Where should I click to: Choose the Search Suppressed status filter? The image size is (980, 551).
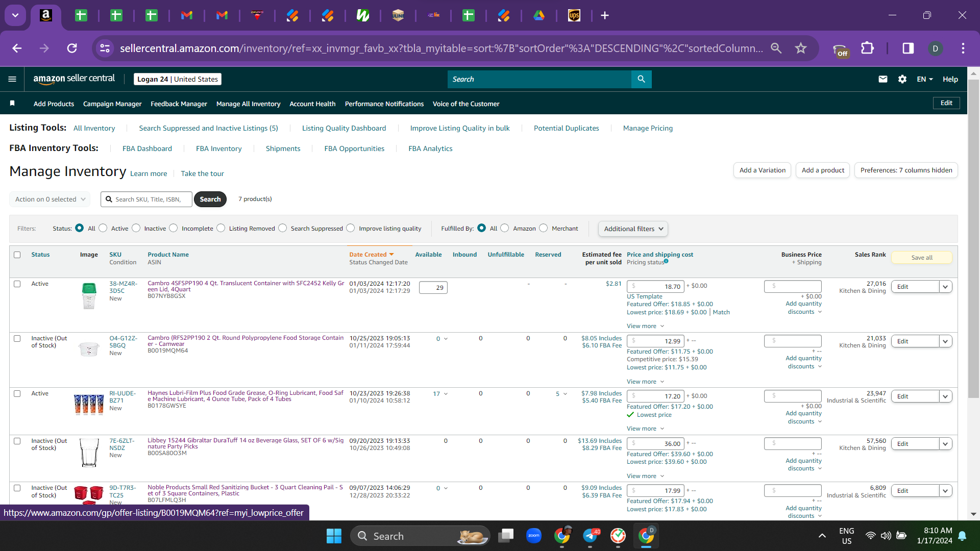(x=283, y=228)
